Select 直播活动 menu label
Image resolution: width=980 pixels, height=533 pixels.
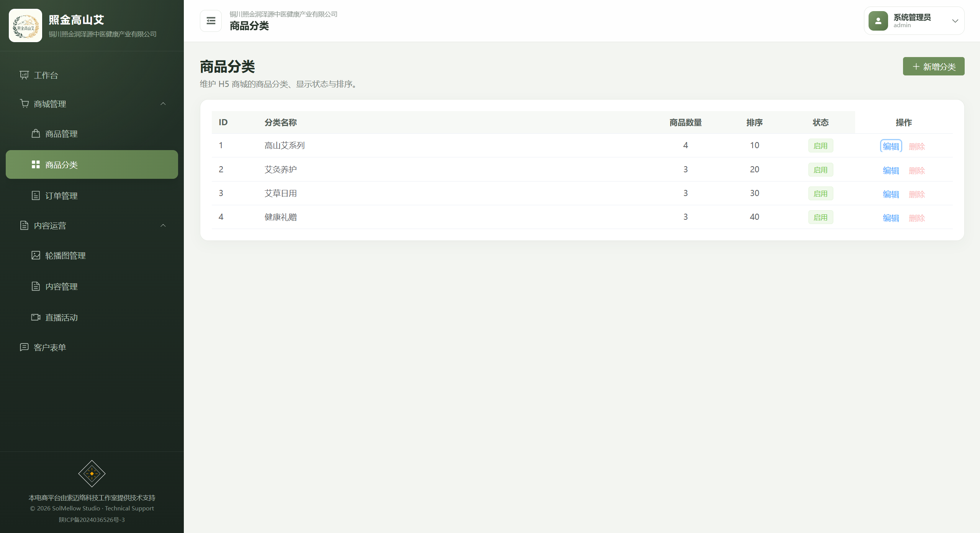tap(61, 317)
